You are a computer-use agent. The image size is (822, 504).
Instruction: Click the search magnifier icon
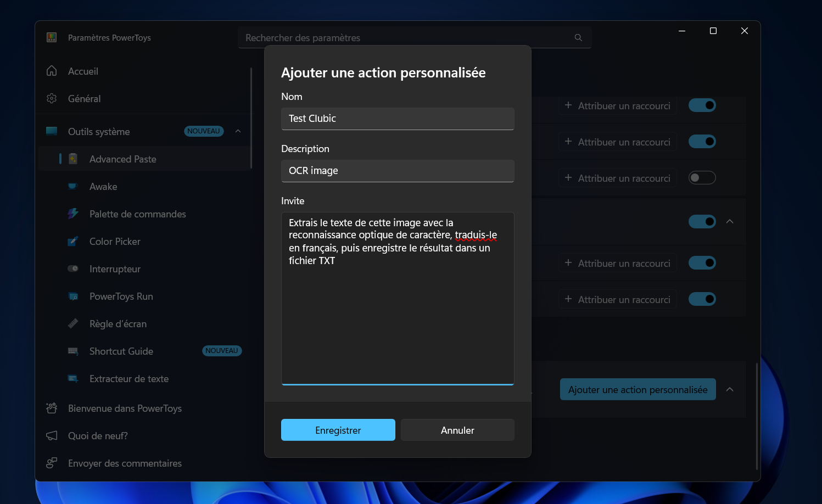pos(578,37)
